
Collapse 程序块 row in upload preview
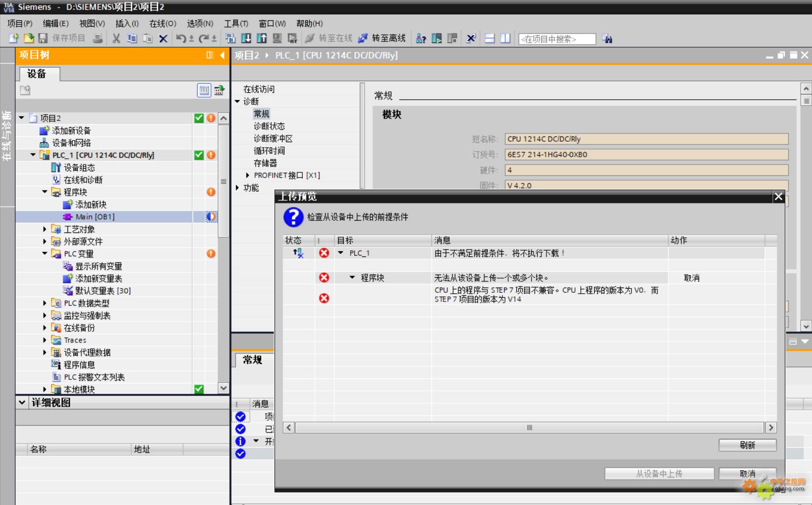pyautogui.click(x=352, y=278)
